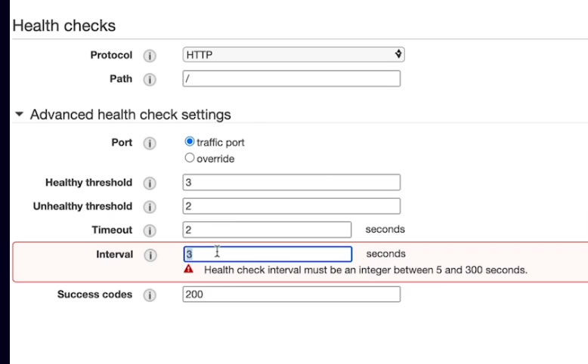Open the Protocol HTTP dropdown

pyautogui.click(x=293, y=54)
